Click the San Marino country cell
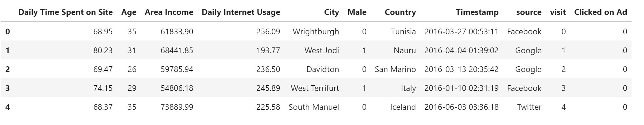This screenshot has width=644, height=125. (395, 69)
